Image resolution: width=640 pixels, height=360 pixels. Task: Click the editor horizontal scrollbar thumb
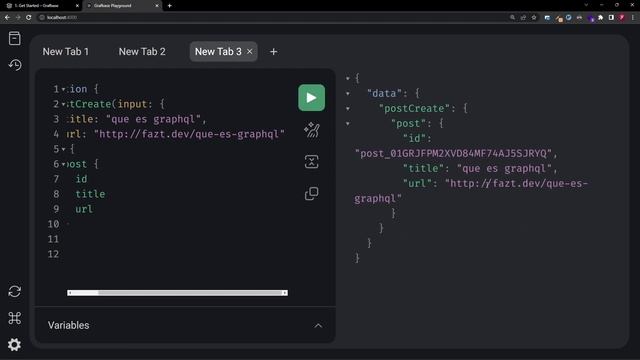point(190,293)
